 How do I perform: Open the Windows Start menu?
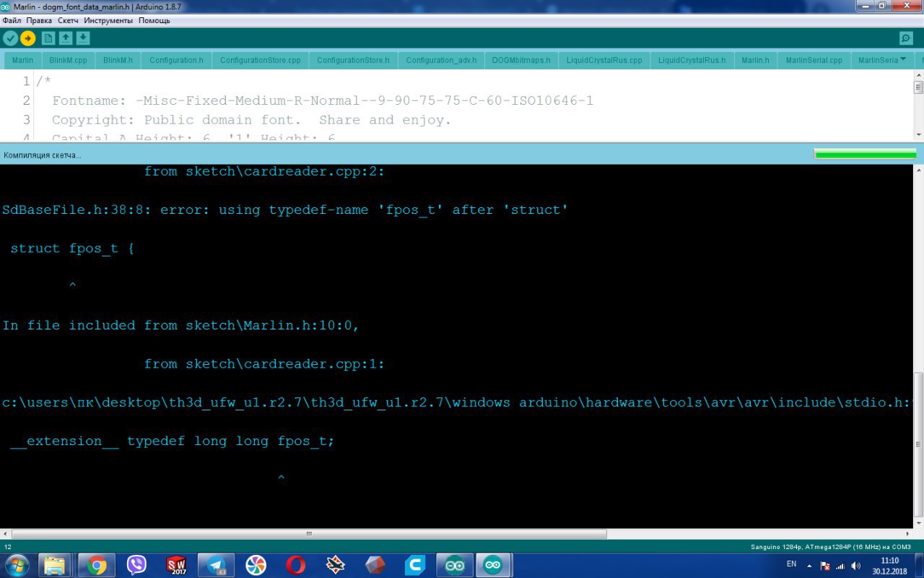tap(16, 565)
